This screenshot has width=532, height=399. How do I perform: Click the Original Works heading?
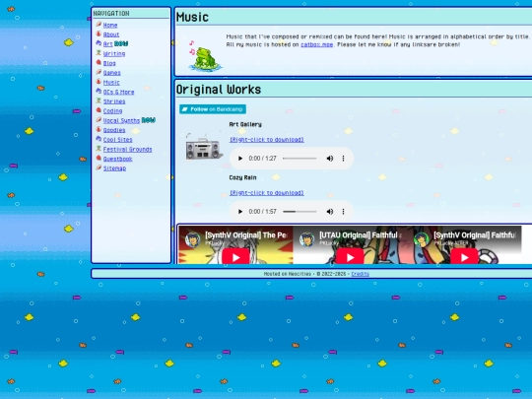[x=219, y=90]
